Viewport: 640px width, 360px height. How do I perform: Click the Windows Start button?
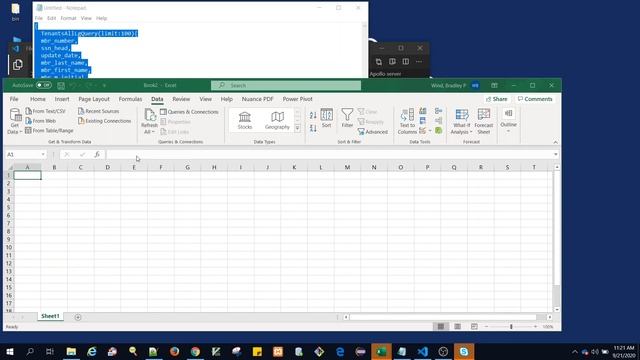tap(9, 351)
